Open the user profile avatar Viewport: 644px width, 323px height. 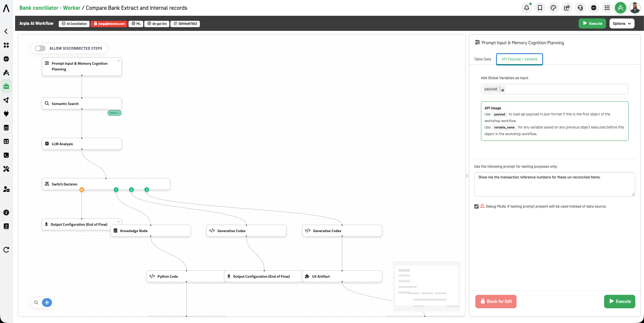click(635, 8)
